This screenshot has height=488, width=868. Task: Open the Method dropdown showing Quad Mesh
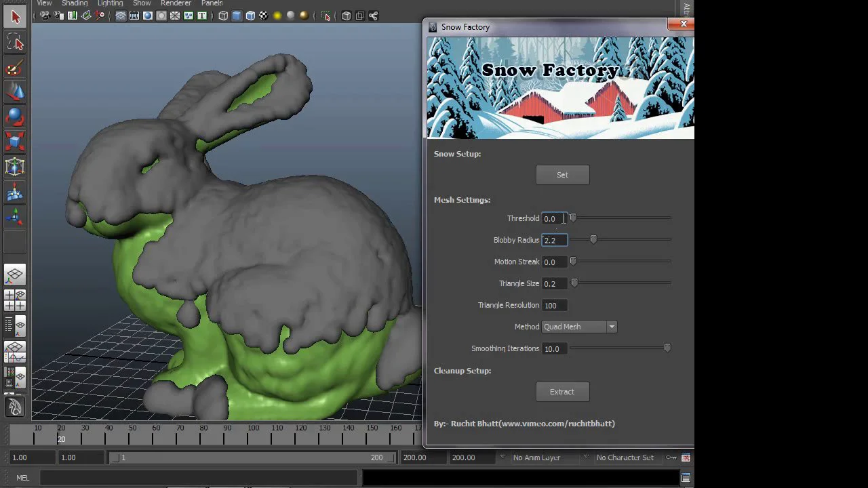tap(579, 327)
